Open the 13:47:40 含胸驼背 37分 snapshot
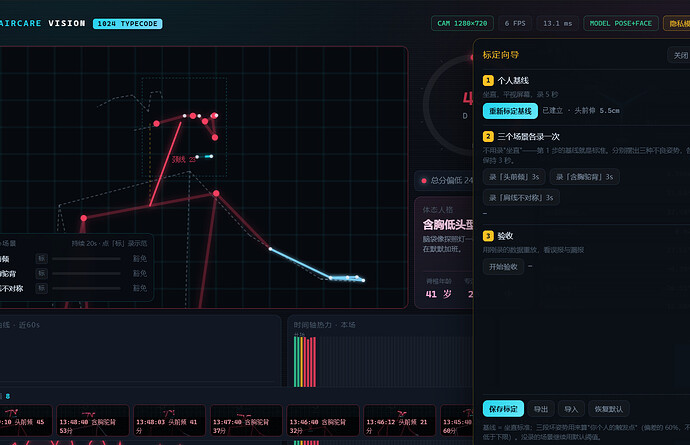 (x=246, y=421)
